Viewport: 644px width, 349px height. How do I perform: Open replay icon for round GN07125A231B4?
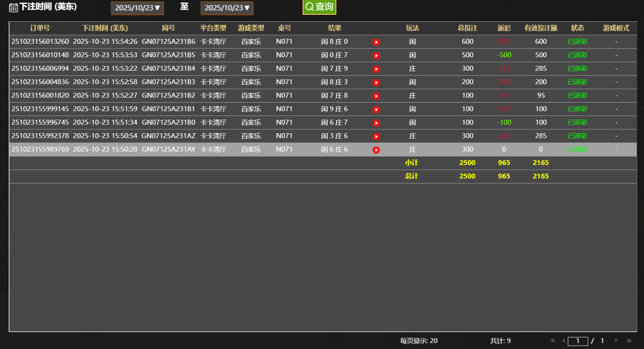click(x=376, y=69)
